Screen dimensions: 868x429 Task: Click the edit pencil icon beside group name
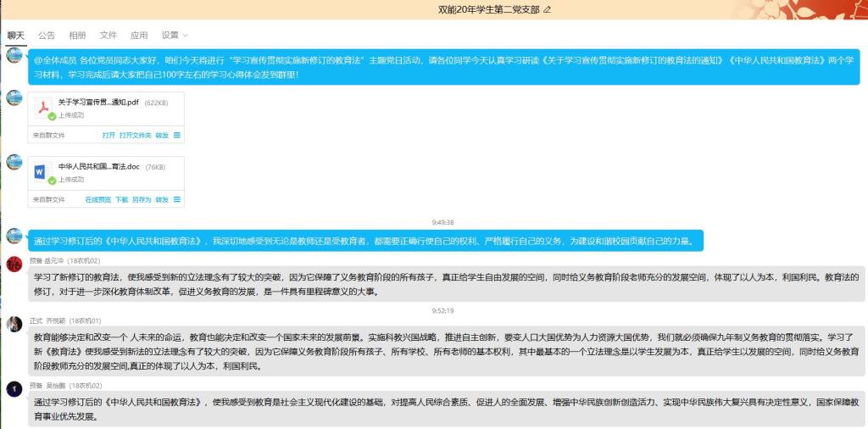tap(547, 9)
